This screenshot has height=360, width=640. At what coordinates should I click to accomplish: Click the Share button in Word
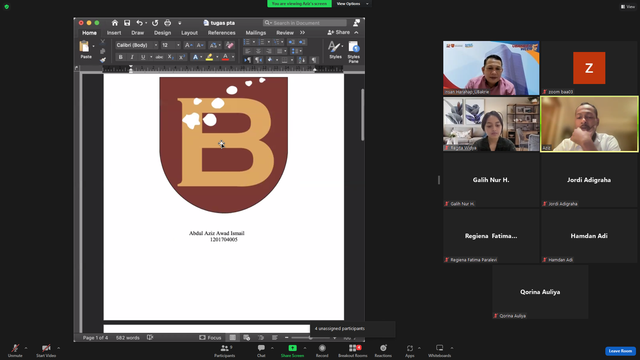point(339,32)
